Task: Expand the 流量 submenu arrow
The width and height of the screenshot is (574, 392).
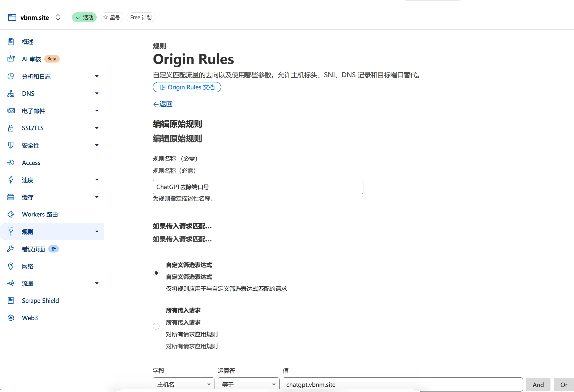Action: pos(97,283)
